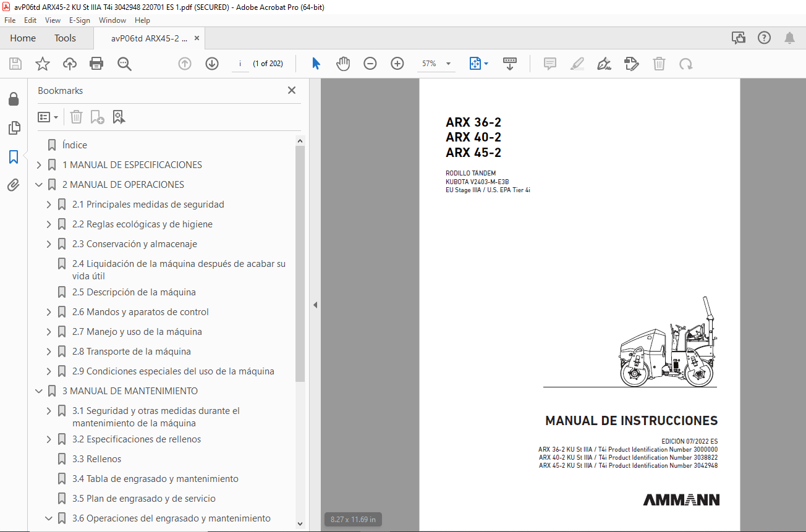The height and width of the screenshot is (532, 806).
Task: Click the delete trash icon in toolbar
Action: (660, 64)
